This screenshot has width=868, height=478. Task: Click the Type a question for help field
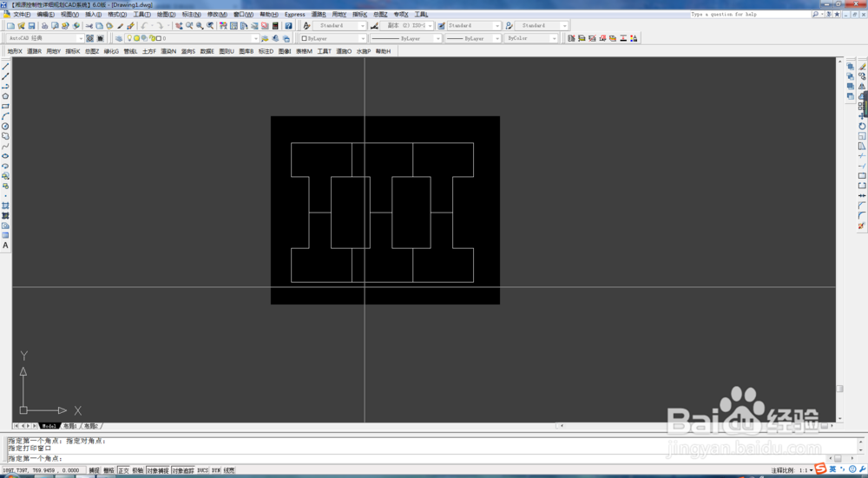751,15
